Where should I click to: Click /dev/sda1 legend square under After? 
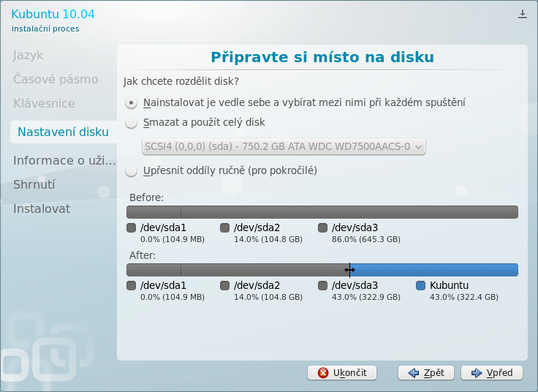pyautogui.click(x=132, y=286)
